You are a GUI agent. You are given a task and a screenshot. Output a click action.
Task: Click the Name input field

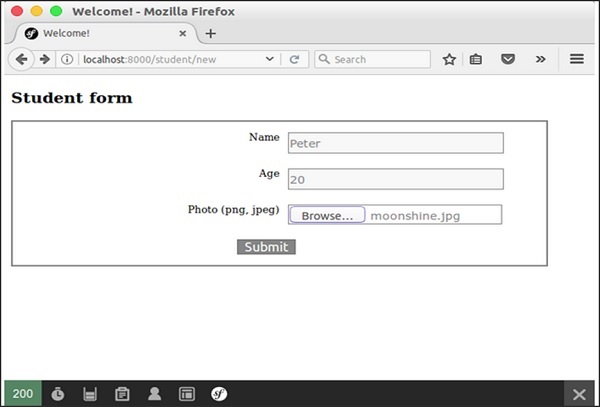point(395,143)
